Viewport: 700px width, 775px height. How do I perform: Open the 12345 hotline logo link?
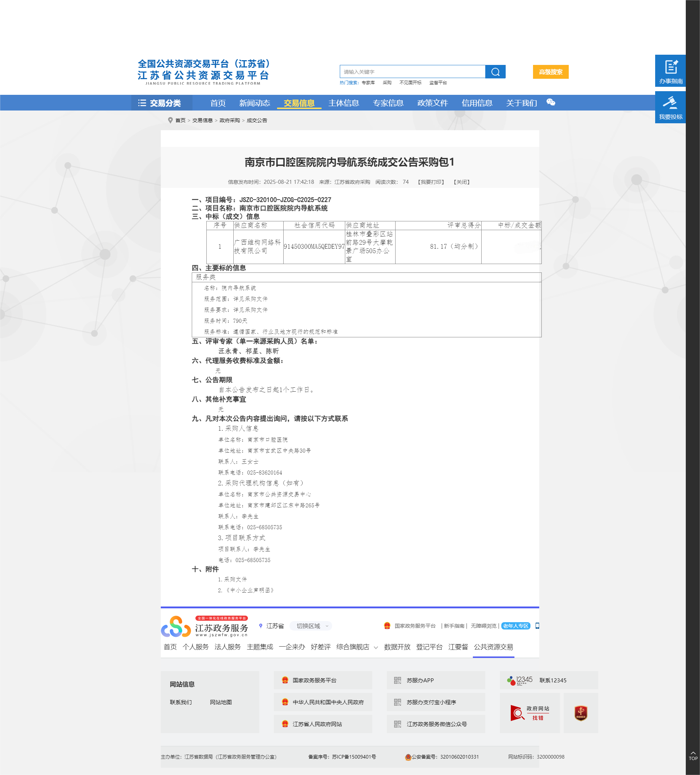[520, 680]
